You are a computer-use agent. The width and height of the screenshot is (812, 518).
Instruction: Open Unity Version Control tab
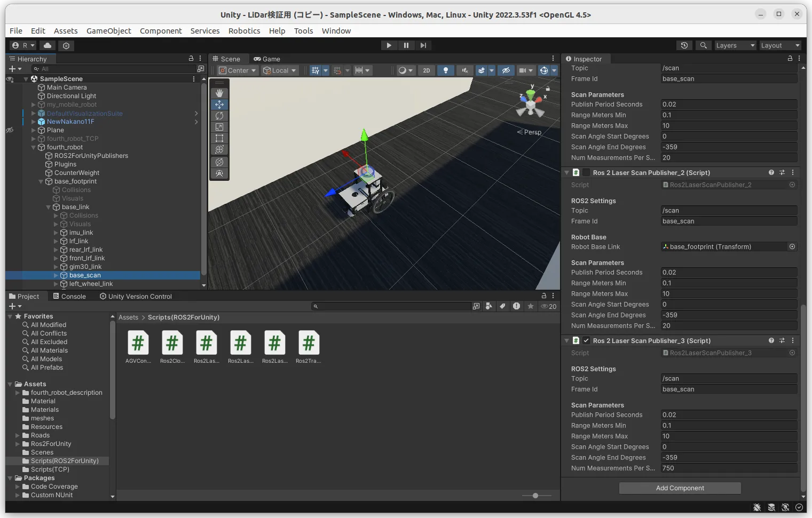(x=136, y=296)
